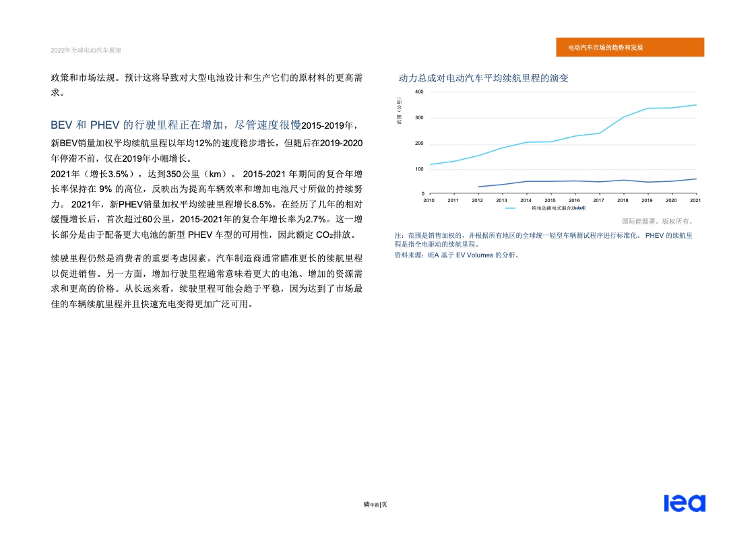Viewport: 756px width, 535px height.
Task: Click the page number in the footer
Action: pyautogui.click(x=375, y=504)
